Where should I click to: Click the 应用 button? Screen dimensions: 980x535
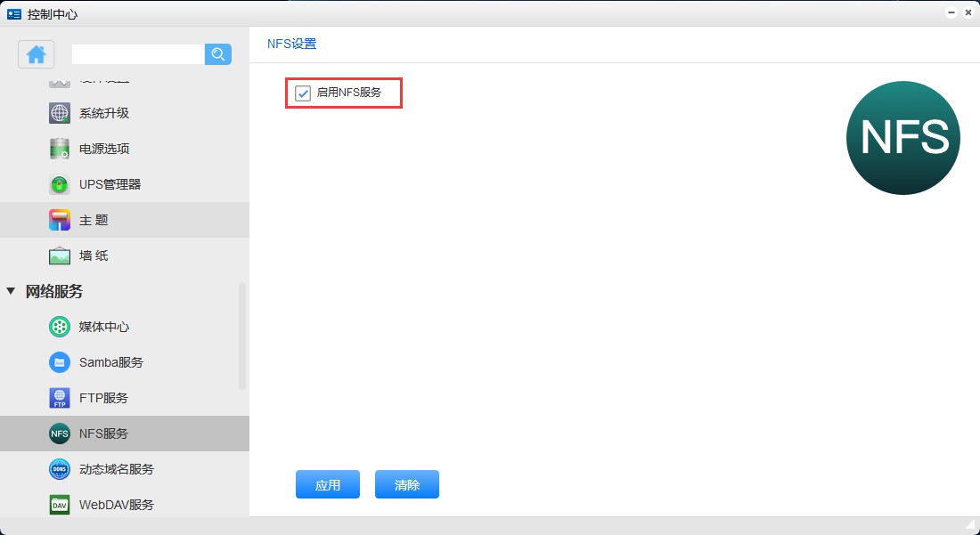coord(328,484)
